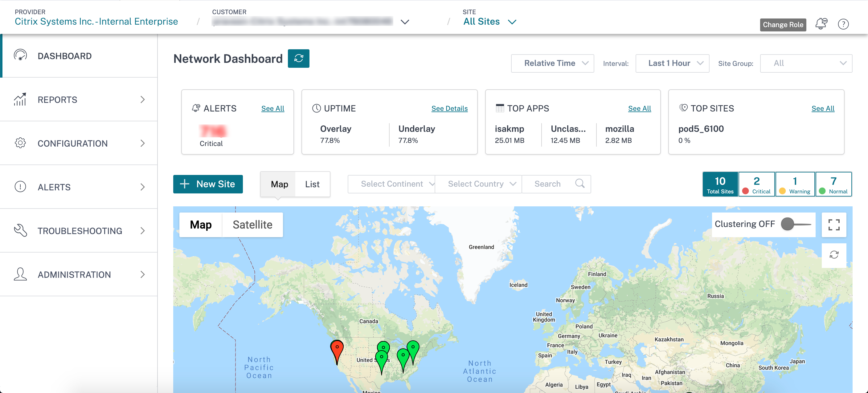Click the Configuration gear icon in sidebar
This screenshot has height=393, width=868.
pos(20,143)
